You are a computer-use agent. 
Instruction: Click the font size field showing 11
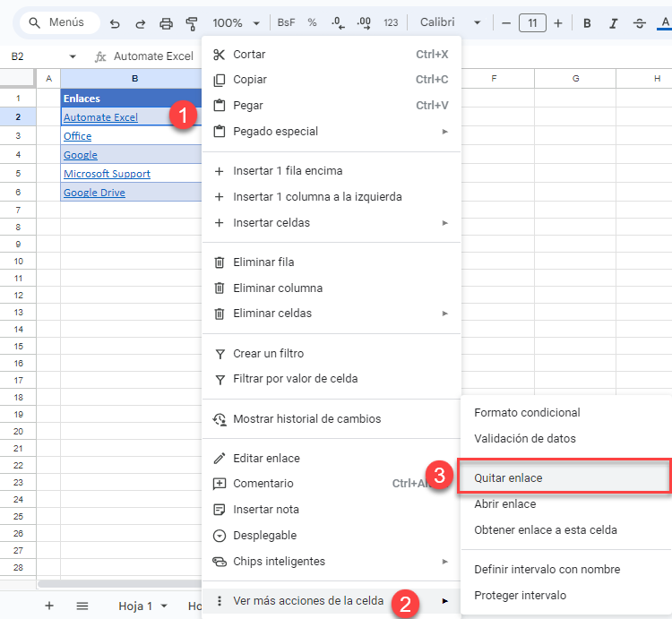coord(532,23)
